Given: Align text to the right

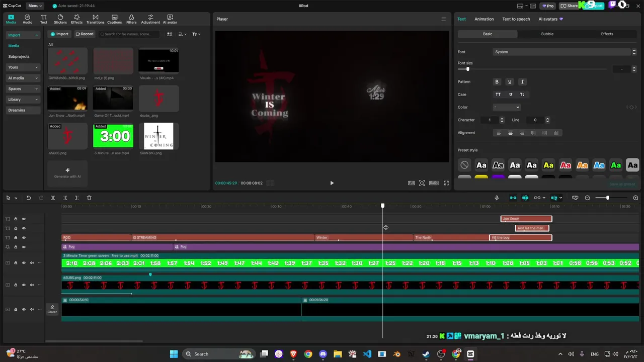Looking at the screenshot, I should tap(522, 133).
